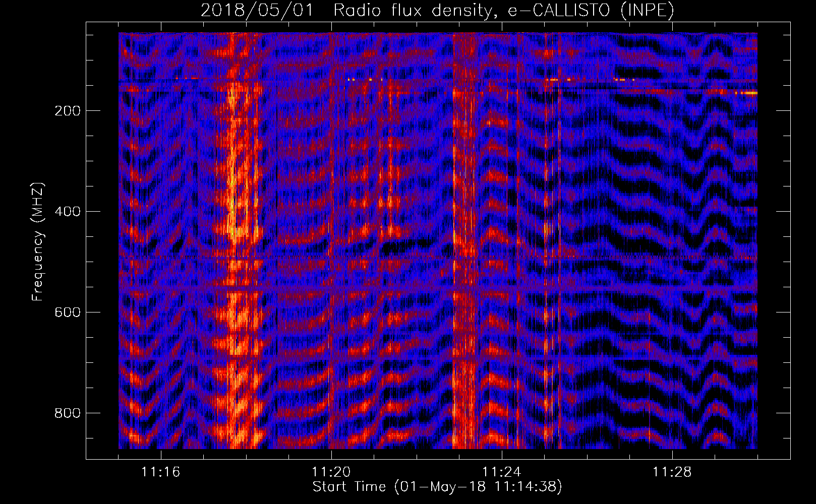This screenshot has height=504, width=816.
Task: Click the '11:28' time tick label
Action: [672, 472]
